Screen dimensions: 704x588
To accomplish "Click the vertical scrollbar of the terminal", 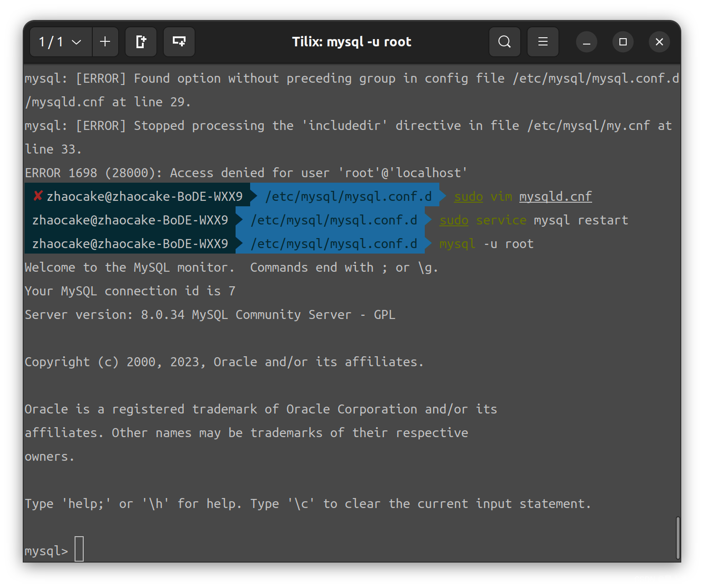I will [x=678, y=539].
